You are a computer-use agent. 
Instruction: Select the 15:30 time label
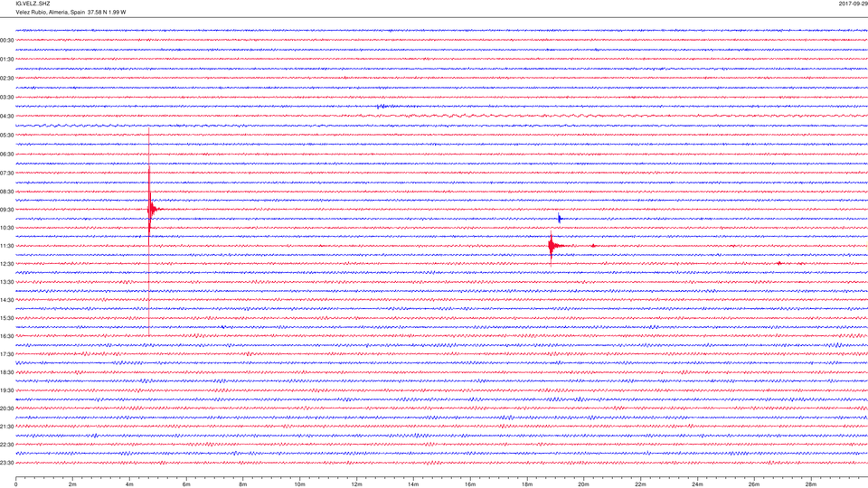coord(7,318)
